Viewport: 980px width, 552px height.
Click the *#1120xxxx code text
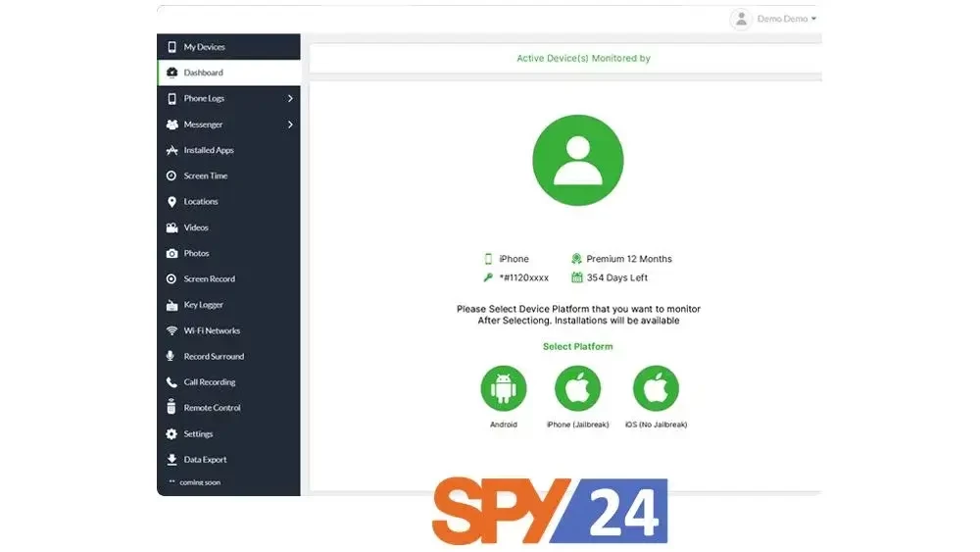point(523,277)
